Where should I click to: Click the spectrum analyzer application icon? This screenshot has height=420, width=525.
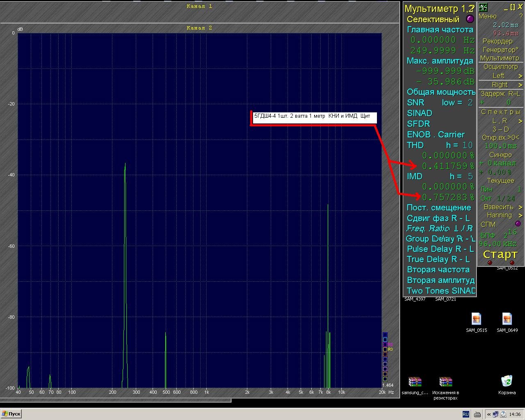[x=483, y=7]
